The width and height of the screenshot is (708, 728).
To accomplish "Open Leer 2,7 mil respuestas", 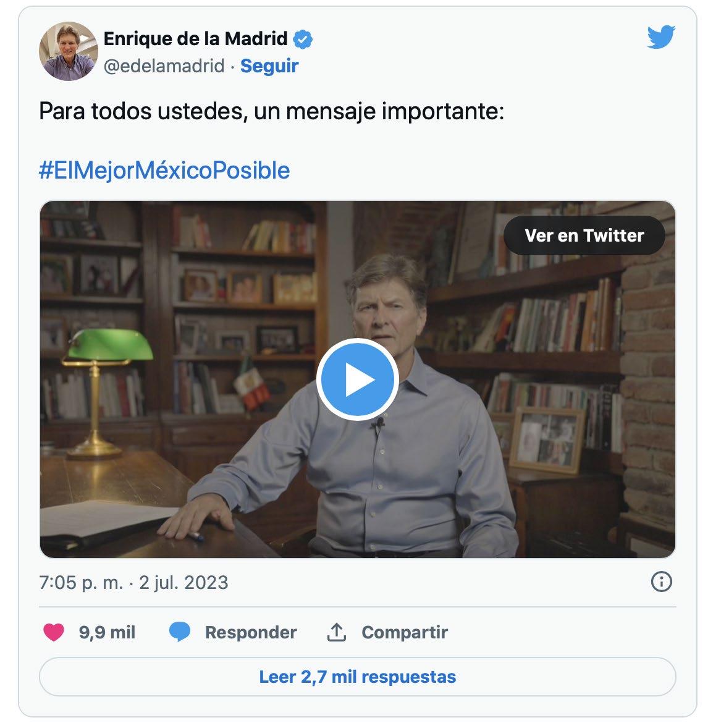I will pyautogui.click(x=358, y=677).
